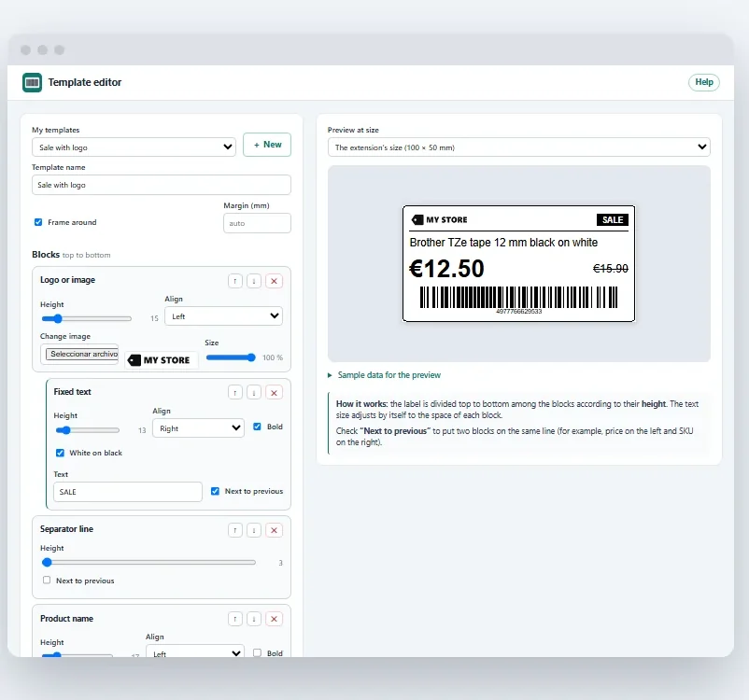The width and height of the screenshot is (749, 700).
Task: Open My templates dropdown
Action: [134, 147]
